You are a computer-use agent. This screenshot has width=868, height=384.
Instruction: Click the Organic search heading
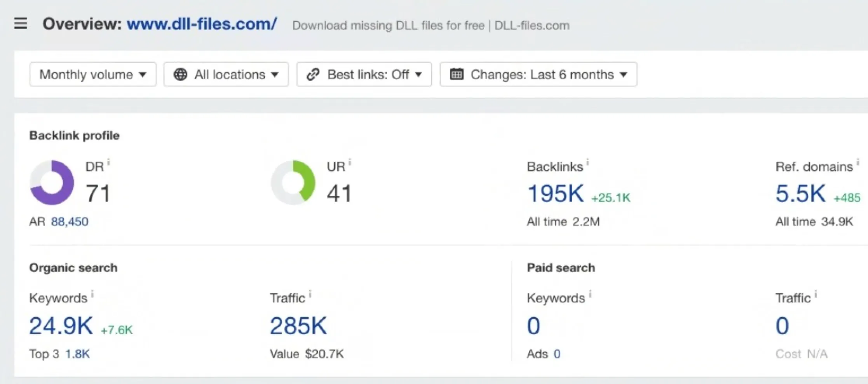click(73, 268)
